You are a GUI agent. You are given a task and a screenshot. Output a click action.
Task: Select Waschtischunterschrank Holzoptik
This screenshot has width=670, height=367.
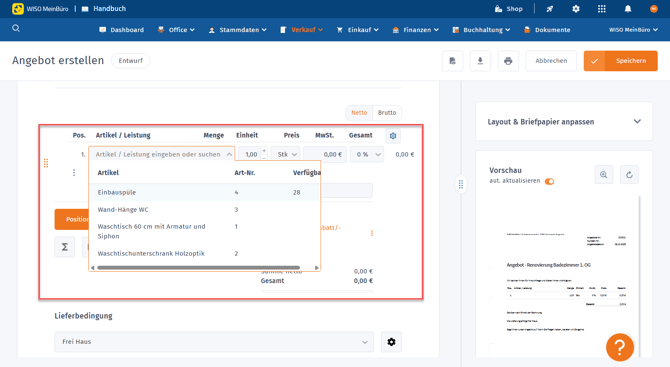[x=204, y=253]
